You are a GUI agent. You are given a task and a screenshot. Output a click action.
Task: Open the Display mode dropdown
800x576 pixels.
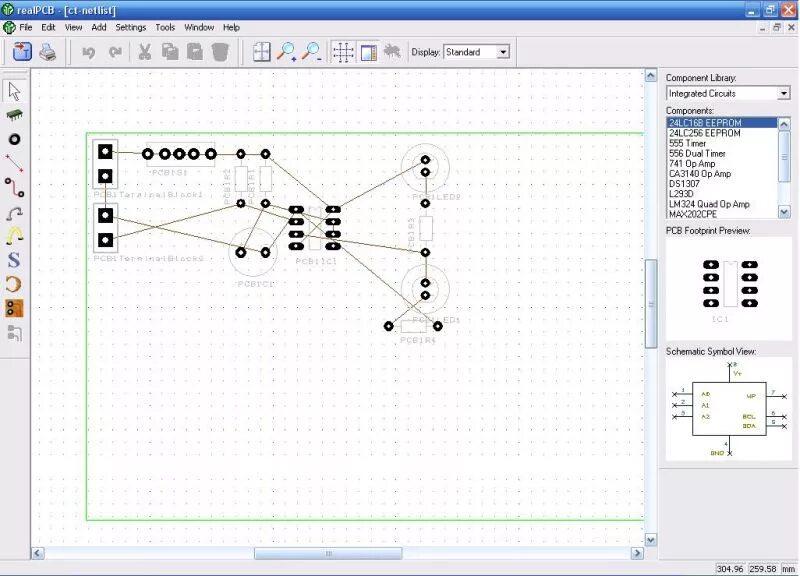coord(503,52)
